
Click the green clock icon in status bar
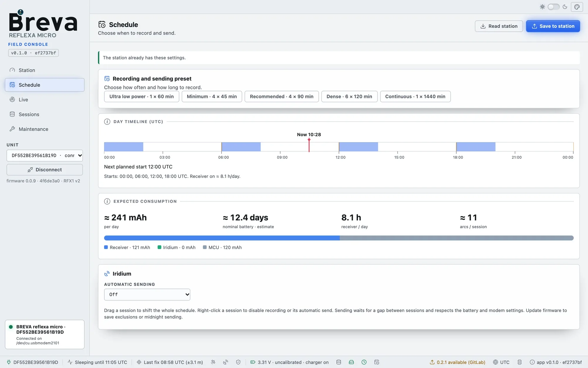(364, 362)
